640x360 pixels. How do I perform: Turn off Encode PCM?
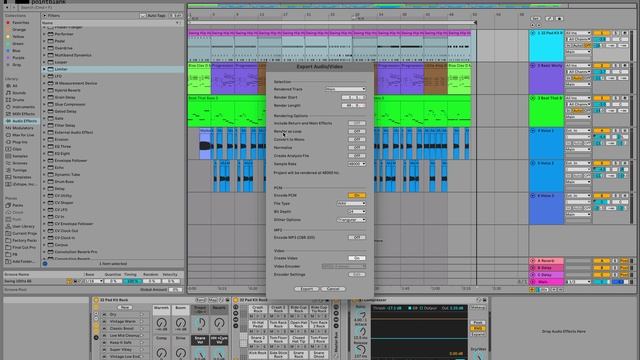coord(357,196)
